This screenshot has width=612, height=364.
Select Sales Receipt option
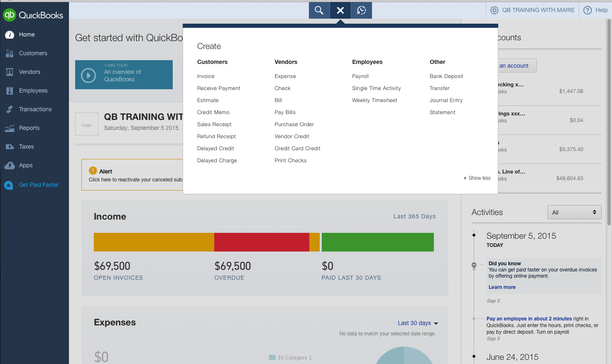[x=214, y=125]
